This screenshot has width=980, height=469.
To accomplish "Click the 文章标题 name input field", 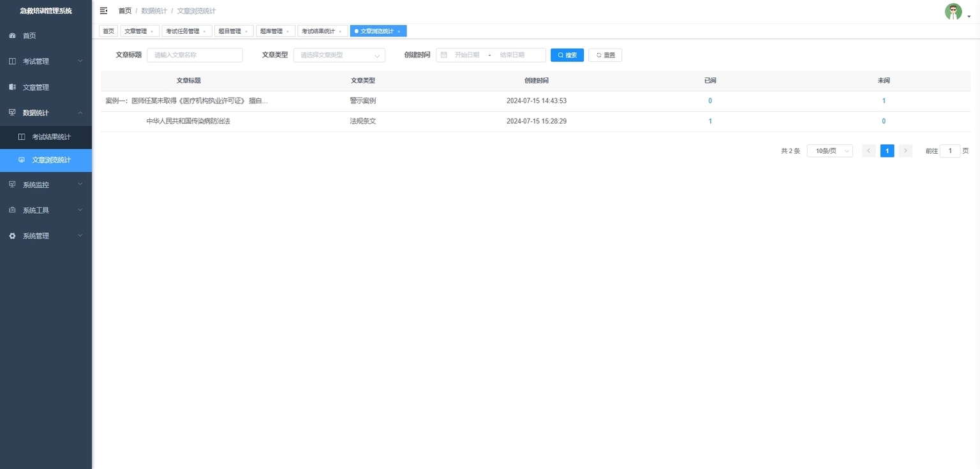I will (x=195, y=56).
